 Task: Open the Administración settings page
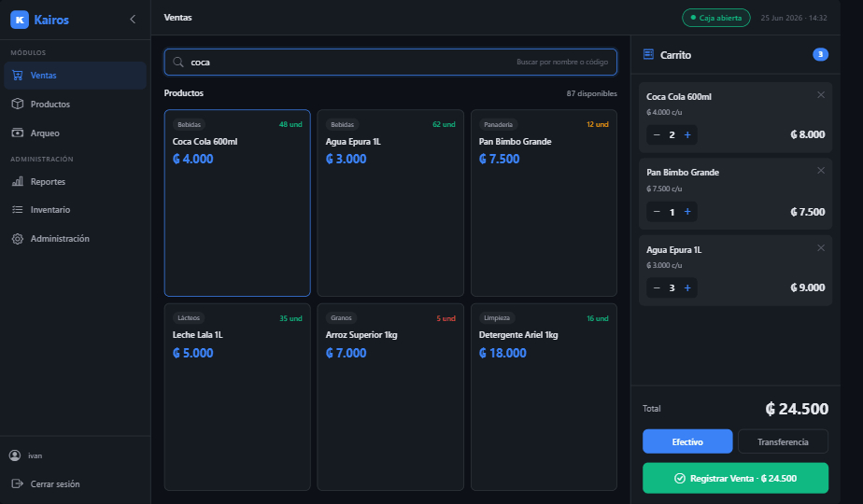pyautogui.click(x=75, y=239)
